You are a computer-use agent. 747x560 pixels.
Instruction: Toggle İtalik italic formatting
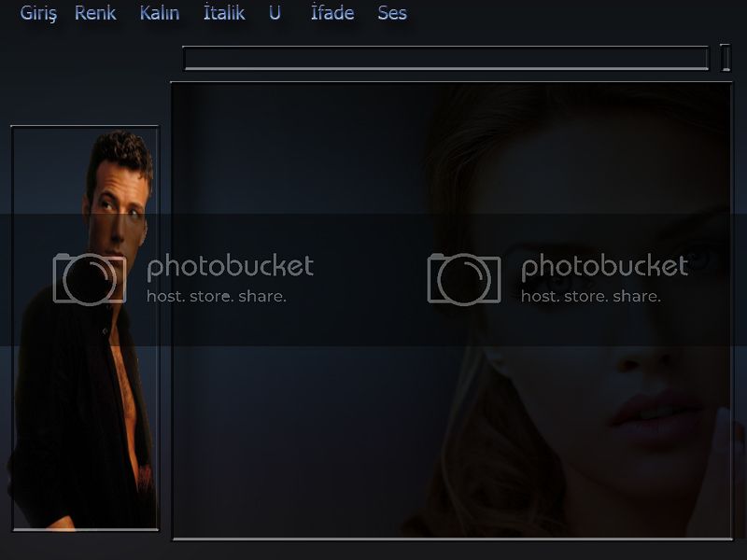[x=224, y=12]
